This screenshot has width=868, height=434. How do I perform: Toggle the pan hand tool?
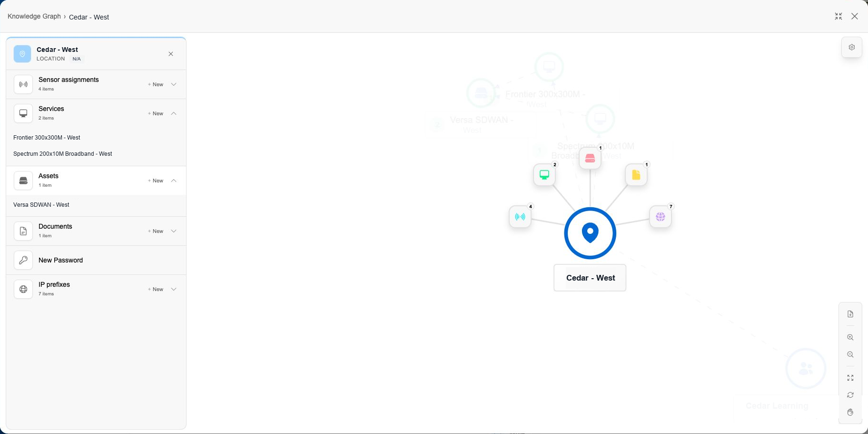pyautogui.click(x=850, y=412)
